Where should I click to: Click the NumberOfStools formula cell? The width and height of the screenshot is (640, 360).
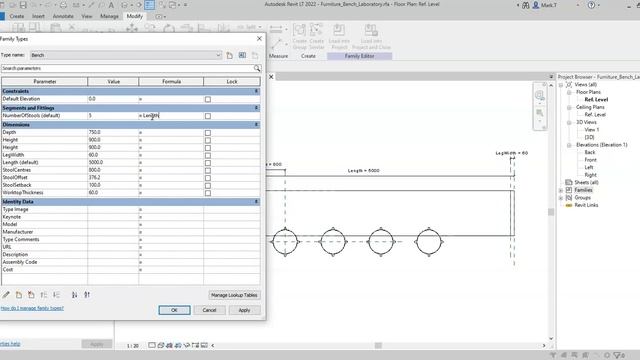point(171,116)
